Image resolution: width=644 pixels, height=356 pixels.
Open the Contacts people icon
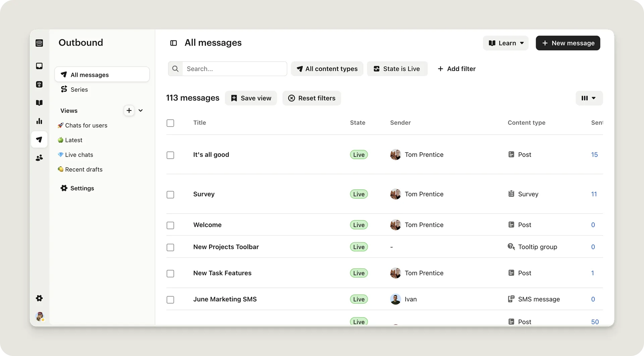coord(39,158)
